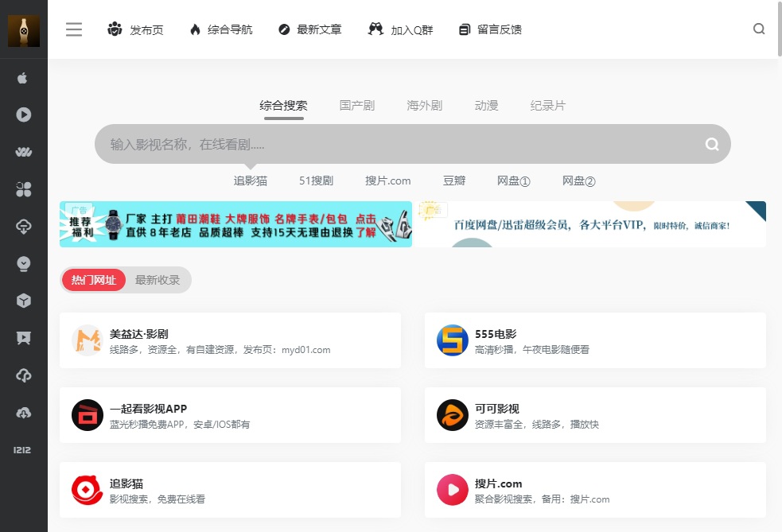Open the 美益达·影剧 title link
This screenshot has width=782, height=532.
point(138,334)
